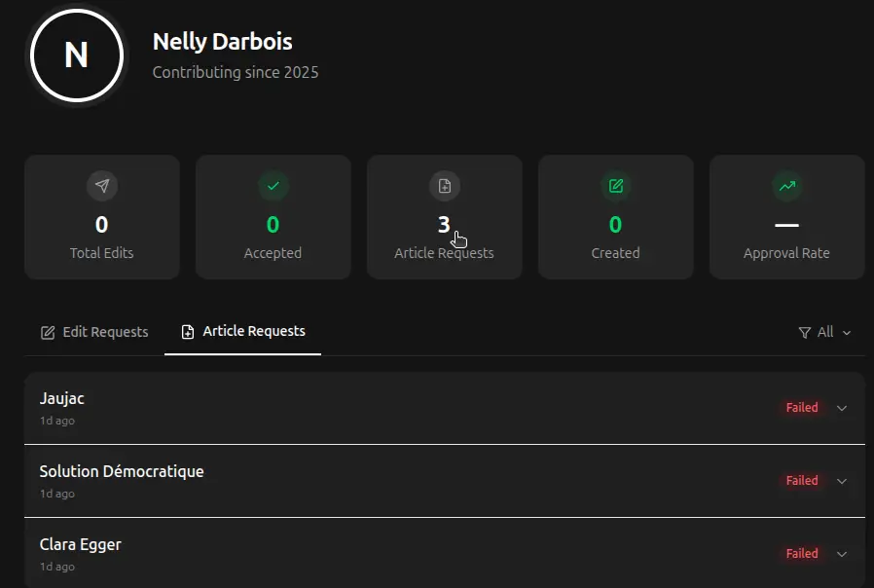The width and height of the screenshot is (874, 588).
Task: Click the filter funnel icon
Action: pyautogui.click(x=805, y=333)
